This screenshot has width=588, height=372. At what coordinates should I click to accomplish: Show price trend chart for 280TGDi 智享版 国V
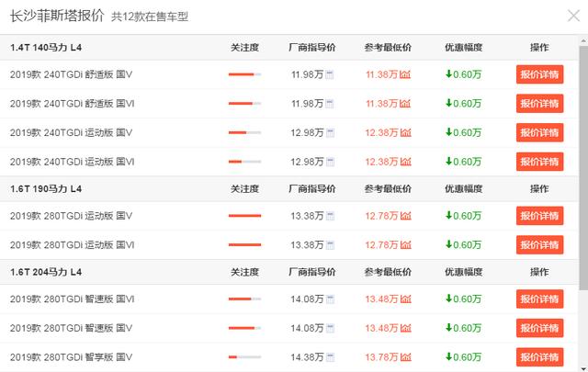click(x=406, y=357)
